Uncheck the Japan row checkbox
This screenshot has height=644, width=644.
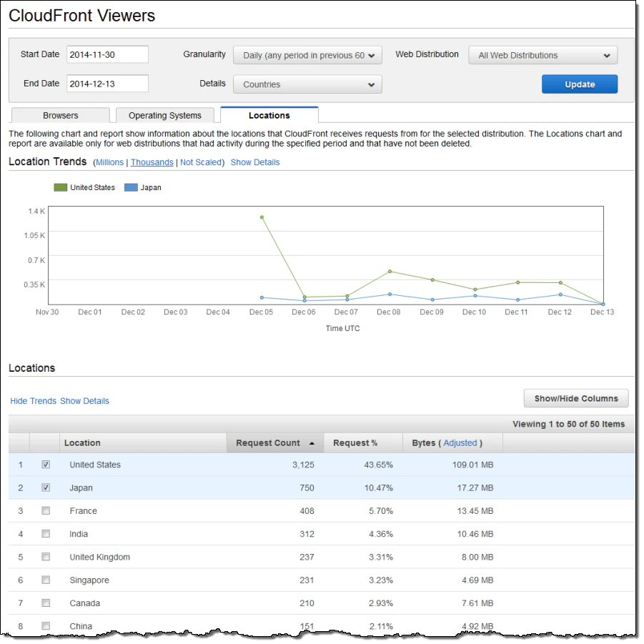pos(46,487)
